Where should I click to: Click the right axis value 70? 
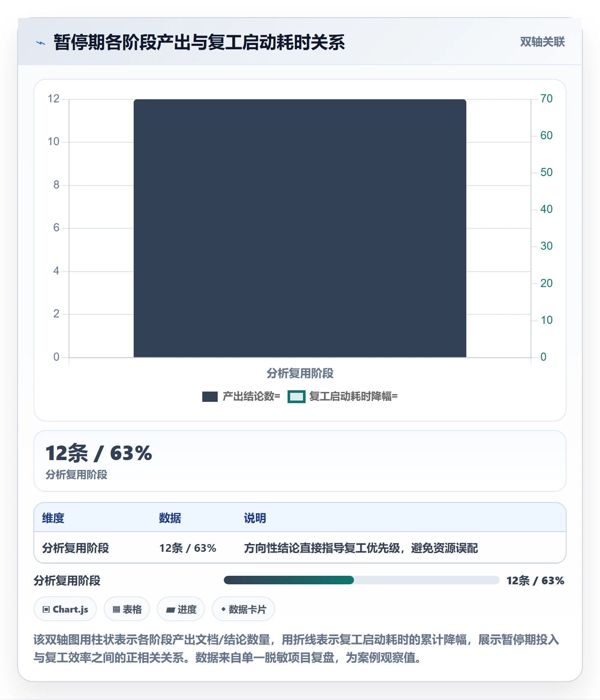[x=546, y=99]
